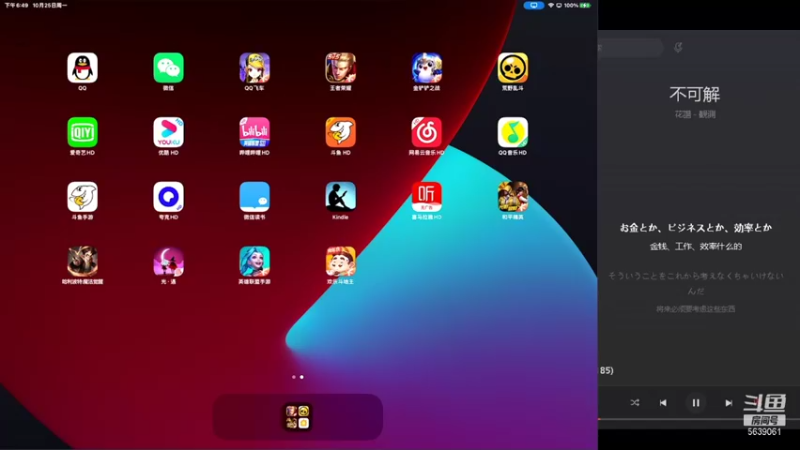
Task: Open the 金铲铲之战 game
Action: tap(427, 68)
